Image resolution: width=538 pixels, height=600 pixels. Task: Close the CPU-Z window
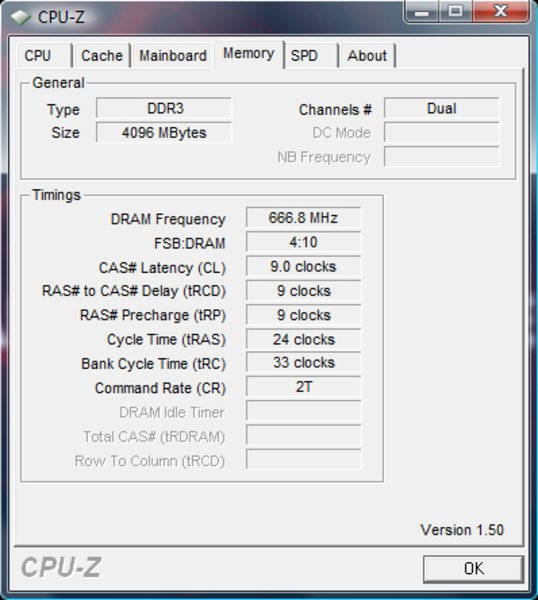click(x=501, y=12)
